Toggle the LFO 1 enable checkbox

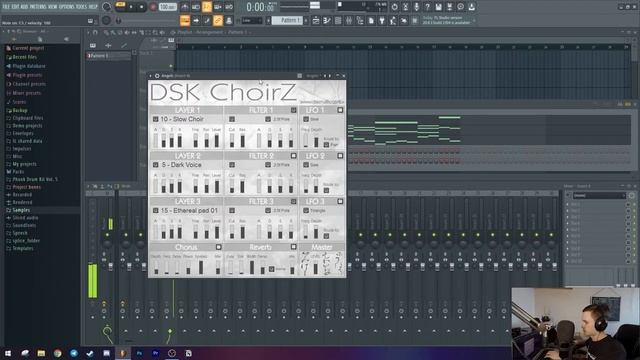(340, 110)
